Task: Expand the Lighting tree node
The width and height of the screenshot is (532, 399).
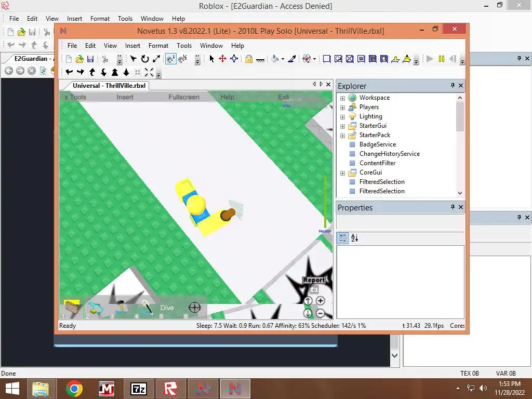Action: pos(343,117)
